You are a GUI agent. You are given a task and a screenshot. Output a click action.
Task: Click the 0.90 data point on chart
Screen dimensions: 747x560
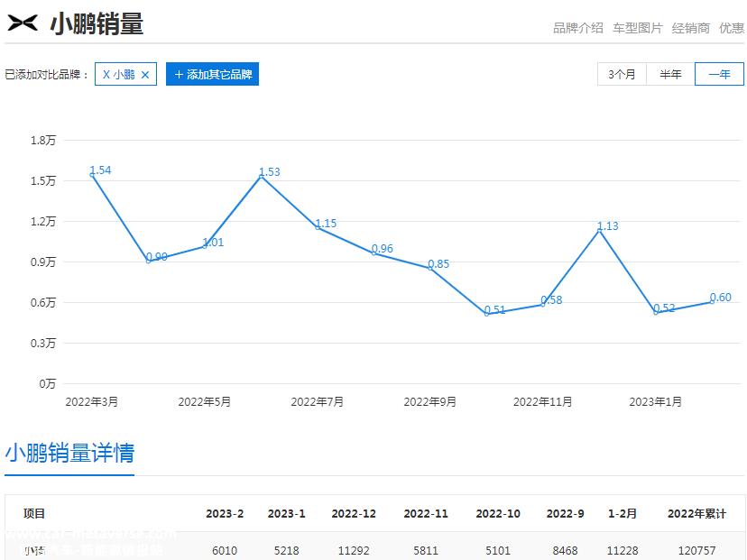[x=148, y=261]
